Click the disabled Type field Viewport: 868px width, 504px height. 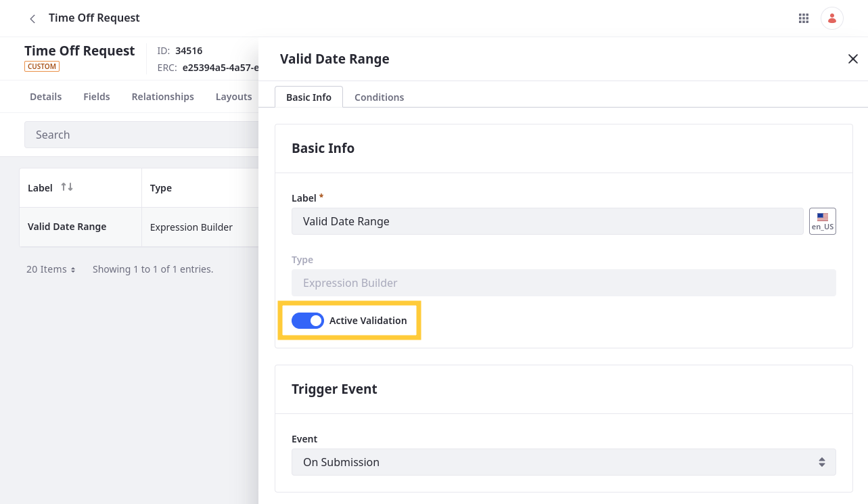564,283
